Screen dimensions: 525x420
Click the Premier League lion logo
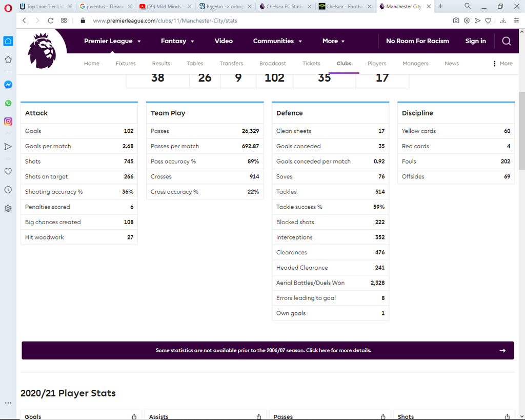click(42, 51)
